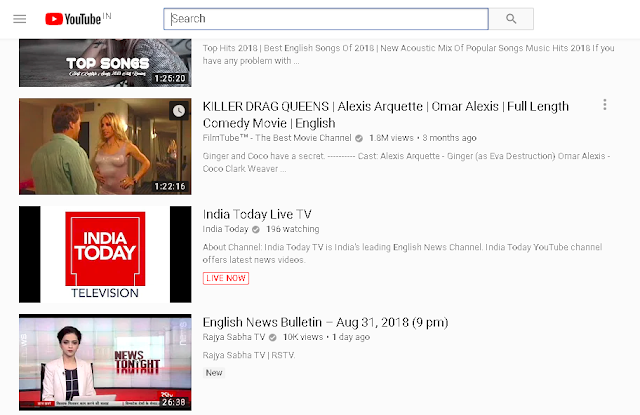640x415 pixels.
Task: Open the India Today Television thumbnail
Action: click(105, 254)
